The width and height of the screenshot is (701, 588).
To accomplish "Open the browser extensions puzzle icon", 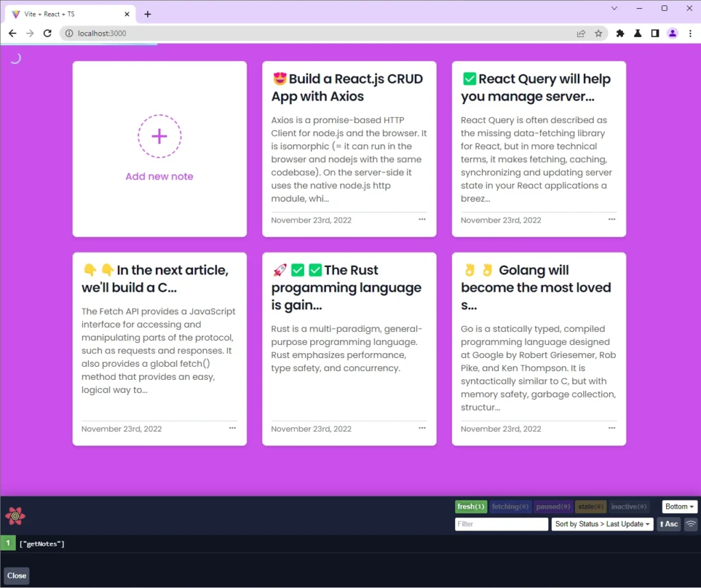I will pos(620,33).
